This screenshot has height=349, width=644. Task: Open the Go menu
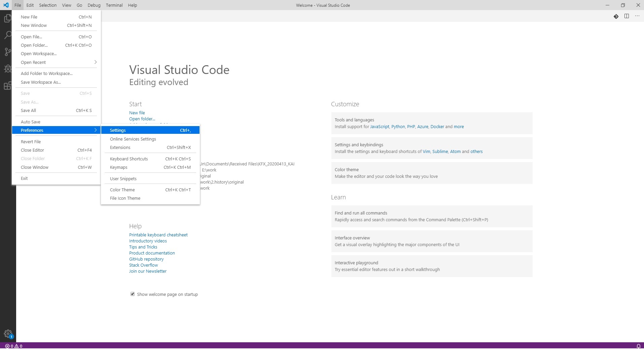79,5
